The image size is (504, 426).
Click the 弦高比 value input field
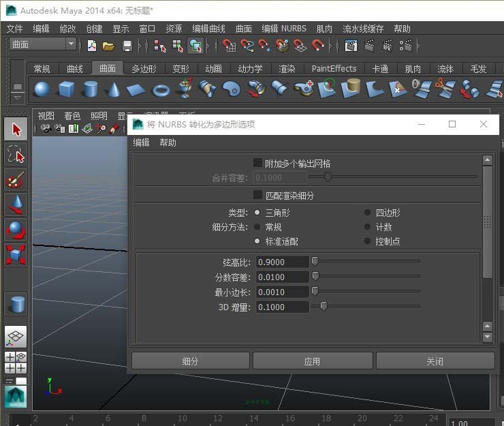tap(282, 262)
